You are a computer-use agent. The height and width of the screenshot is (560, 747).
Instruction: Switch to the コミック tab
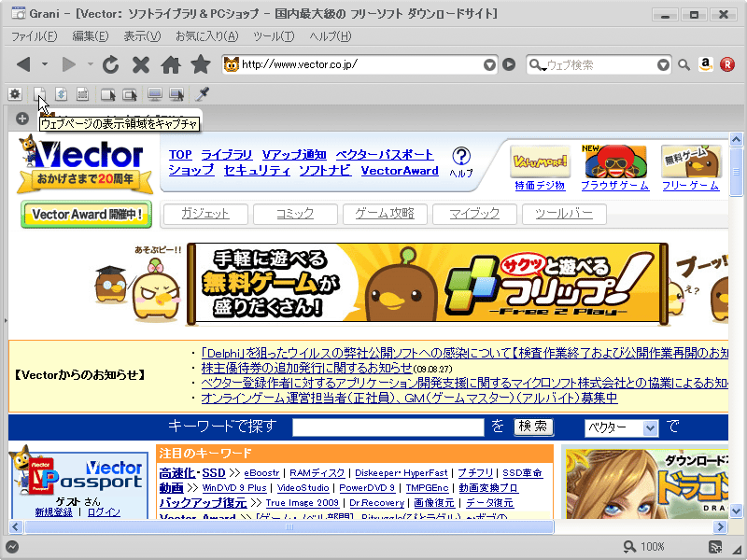pos(295,214)
